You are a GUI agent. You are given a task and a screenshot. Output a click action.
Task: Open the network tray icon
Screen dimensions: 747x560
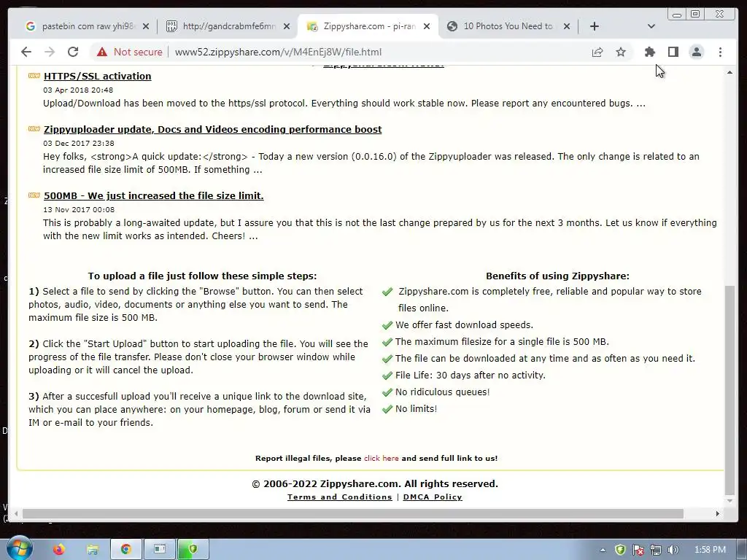coord(656,550)
